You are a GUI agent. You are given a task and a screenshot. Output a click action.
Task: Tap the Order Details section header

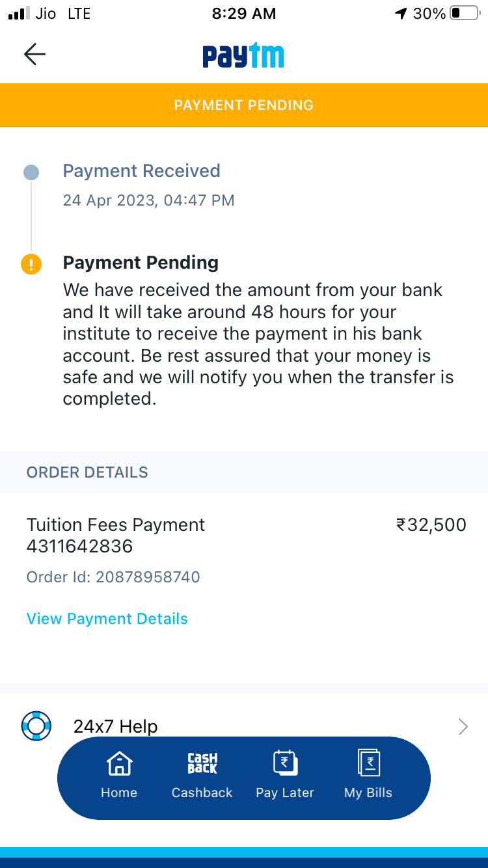coord(87,472)
